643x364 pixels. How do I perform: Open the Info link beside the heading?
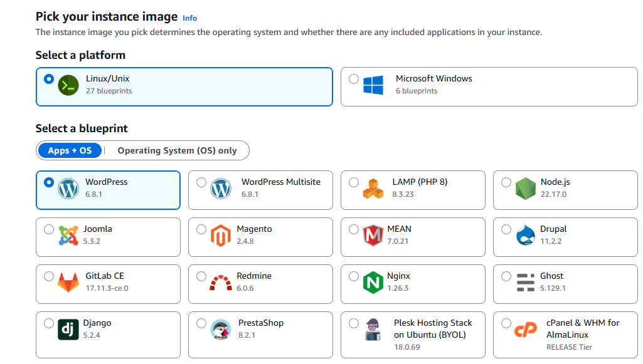click(190, 18)
